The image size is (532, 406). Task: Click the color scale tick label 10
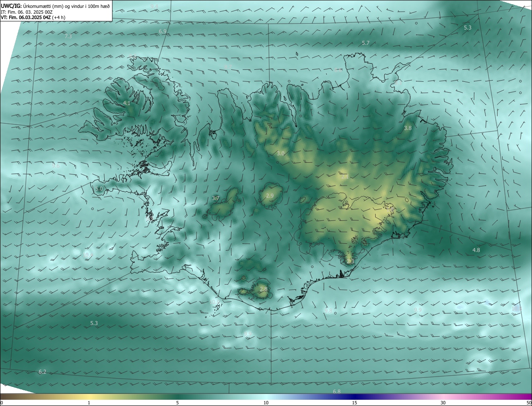266,403
